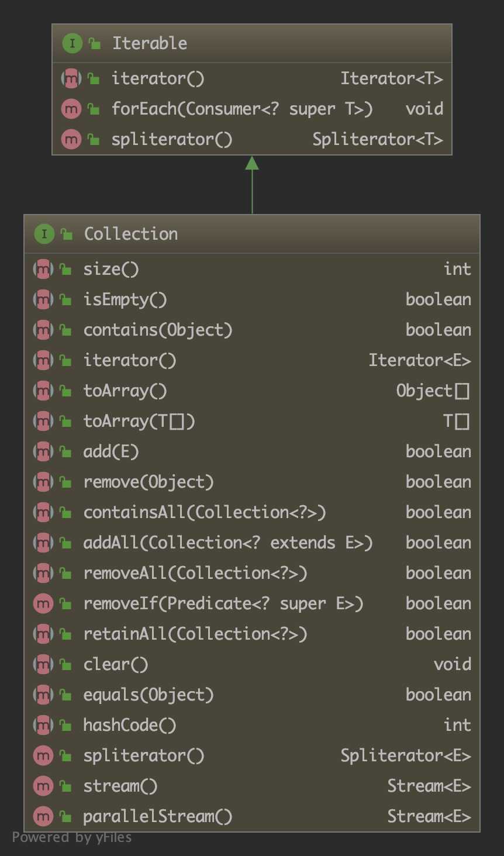Click the method icon beside removeIf
Screen dimensions: 504x856
43,603
